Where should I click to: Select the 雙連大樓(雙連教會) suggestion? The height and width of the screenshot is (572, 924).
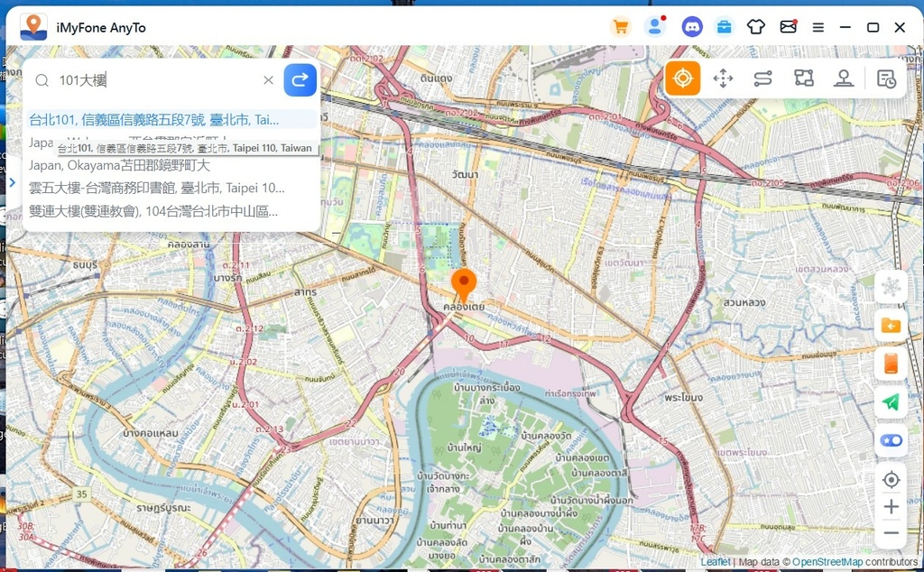coord(171,211)
